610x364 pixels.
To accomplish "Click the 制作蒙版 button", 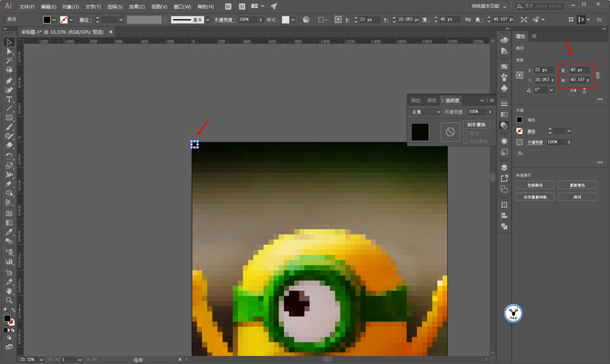I will tap(476, 125).
